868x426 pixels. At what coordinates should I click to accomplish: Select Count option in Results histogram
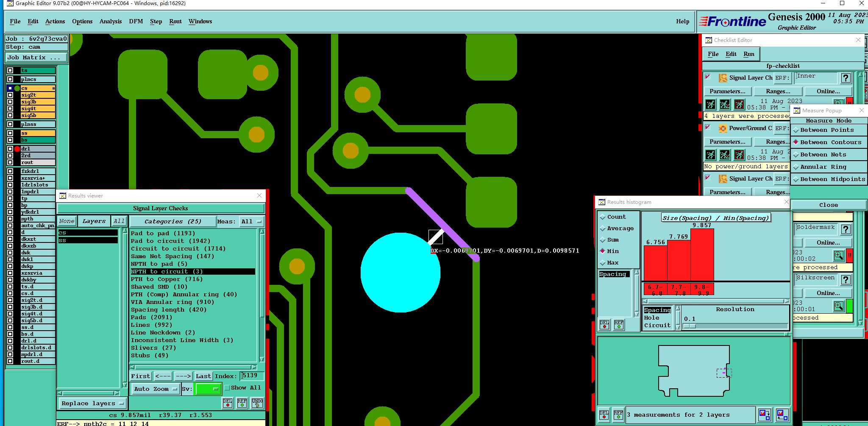coord(613,217)
